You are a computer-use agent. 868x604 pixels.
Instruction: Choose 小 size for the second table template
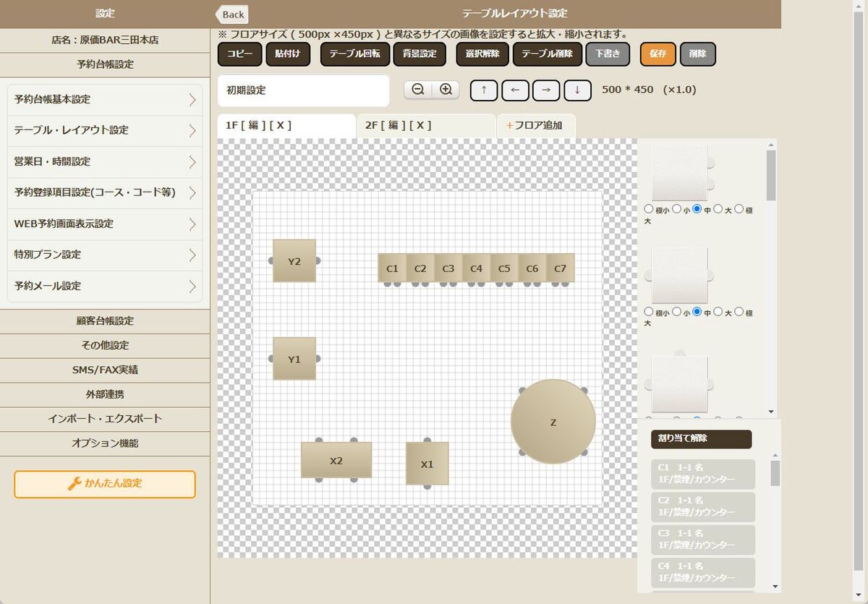click(676, 312)
